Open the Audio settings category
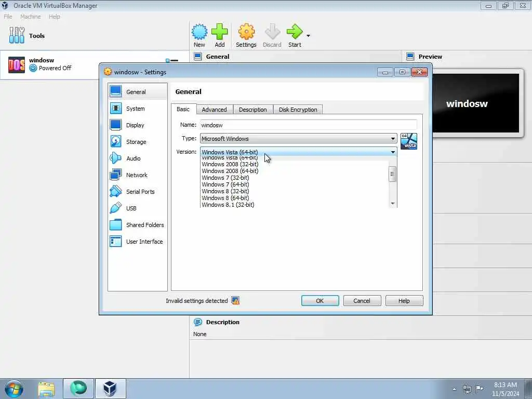This screenshot has width=532, height=399. [137, 158]
